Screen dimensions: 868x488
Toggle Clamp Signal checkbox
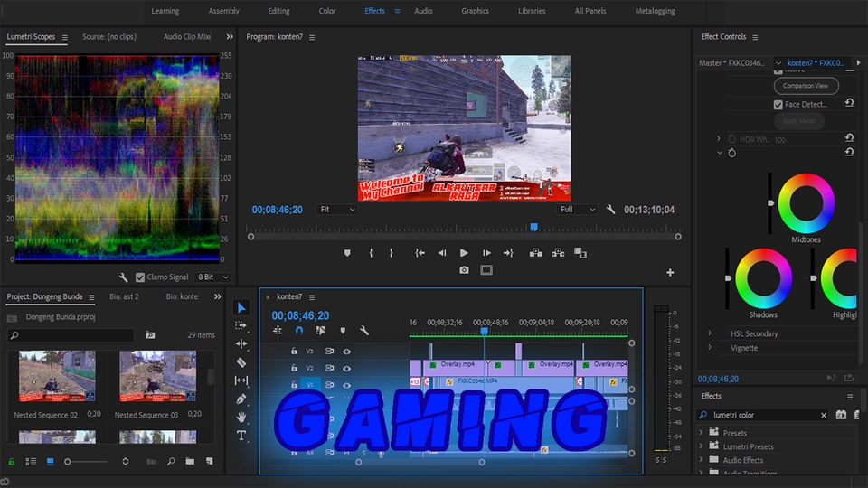[140, 277]
